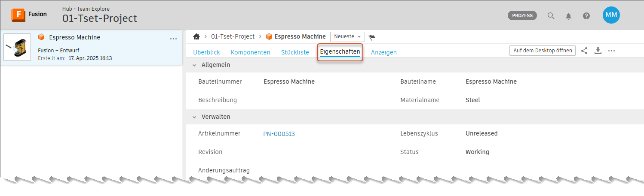Open the Neueste version dropdown
Viewport: 644px width, 196px height.
(347, 37)
